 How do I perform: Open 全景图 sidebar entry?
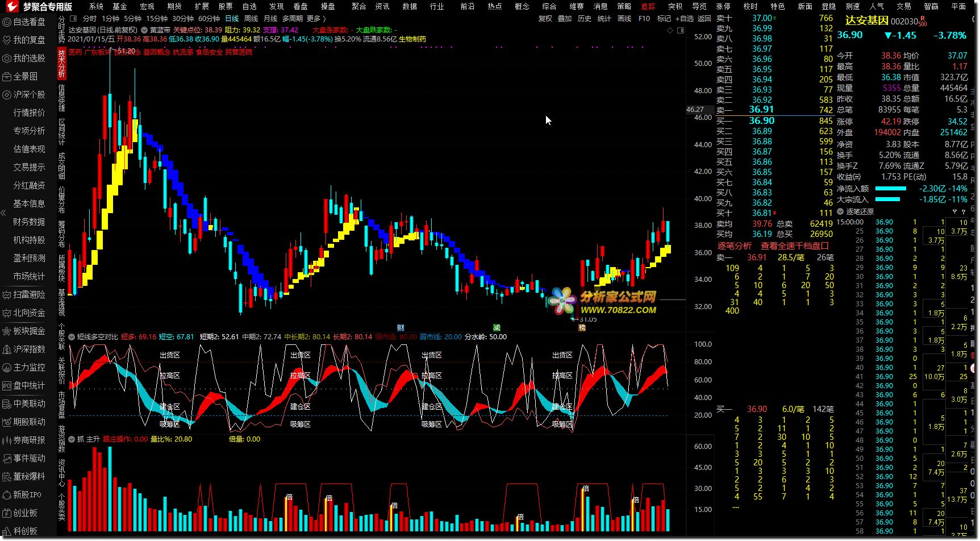coord(21,76)
